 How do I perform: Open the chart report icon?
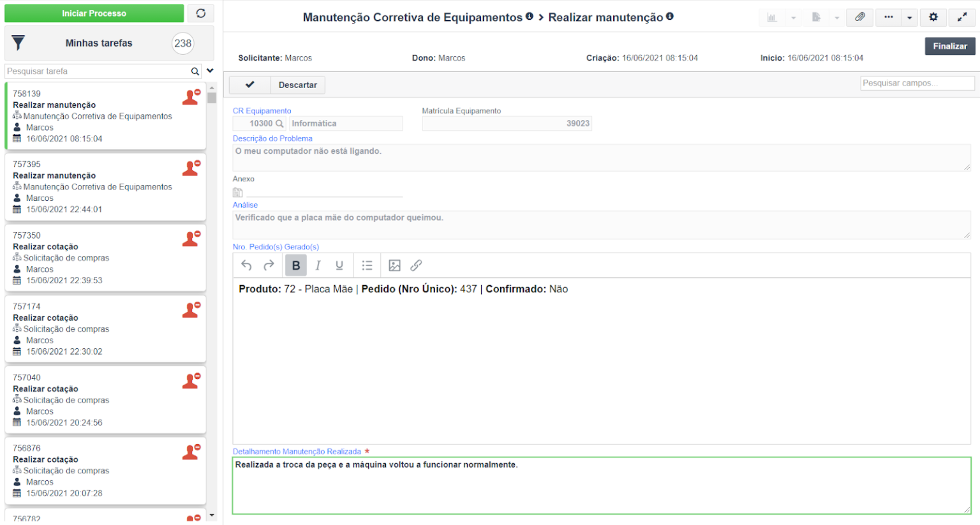click(x=772, y=17)
